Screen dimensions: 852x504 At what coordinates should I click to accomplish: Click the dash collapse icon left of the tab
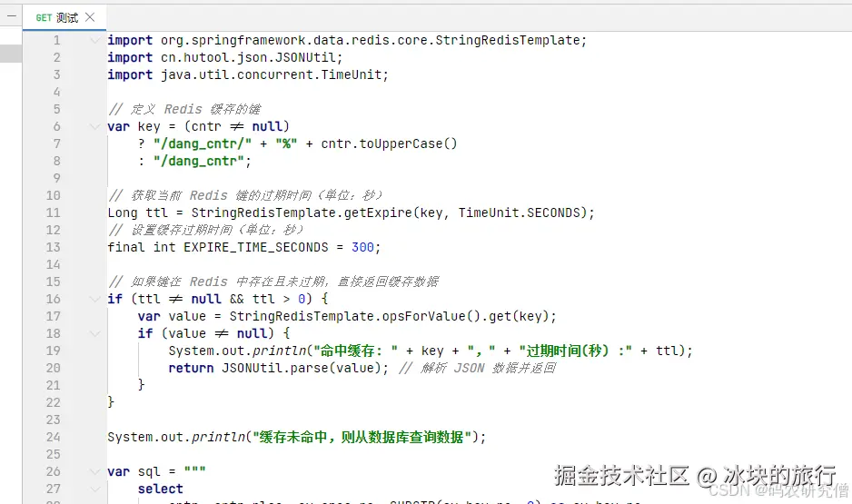tap(12, 16)
